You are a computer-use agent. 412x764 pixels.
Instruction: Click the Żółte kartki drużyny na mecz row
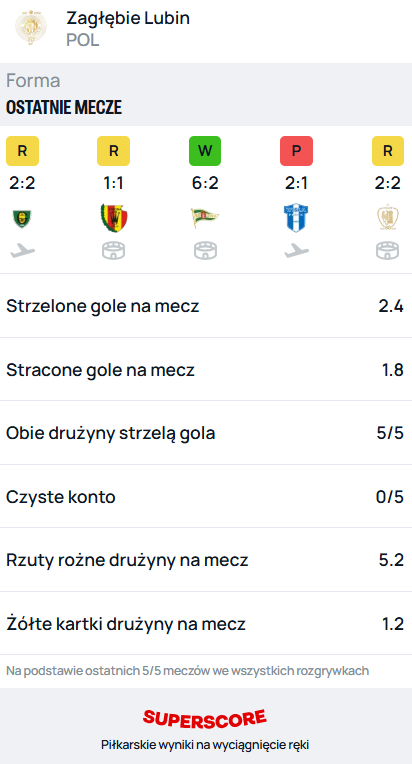[x=206, y=623]
